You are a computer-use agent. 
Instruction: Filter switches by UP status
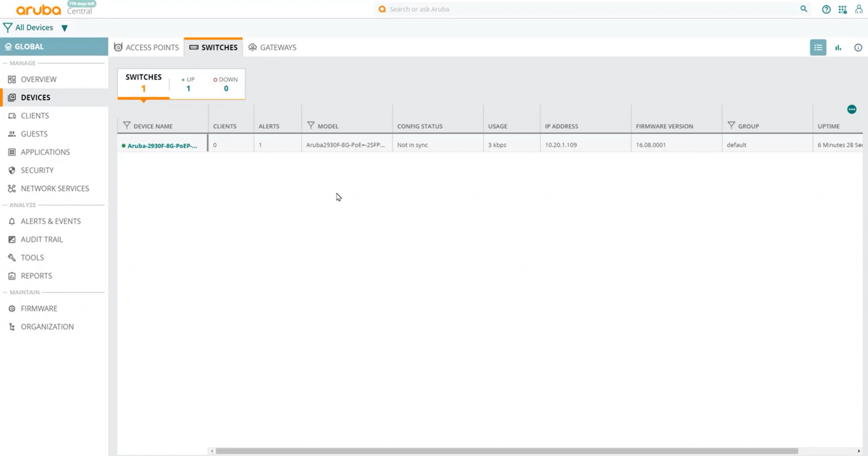click(188, 84)
